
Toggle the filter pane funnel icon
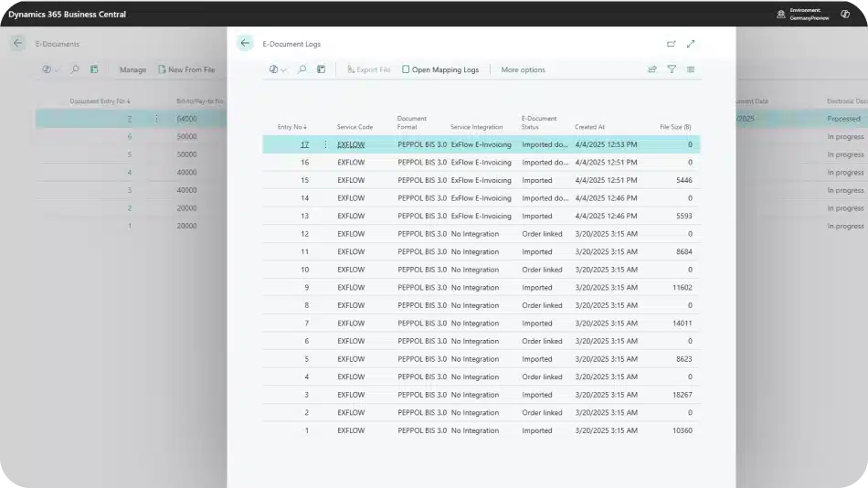(672, 69)
